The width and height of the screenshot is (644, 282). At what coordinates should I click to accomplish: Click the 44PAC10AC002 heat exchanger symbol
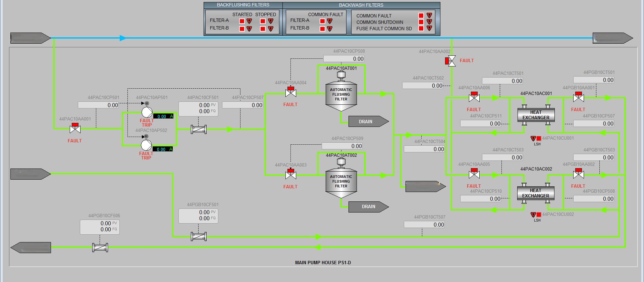(536, 193)
